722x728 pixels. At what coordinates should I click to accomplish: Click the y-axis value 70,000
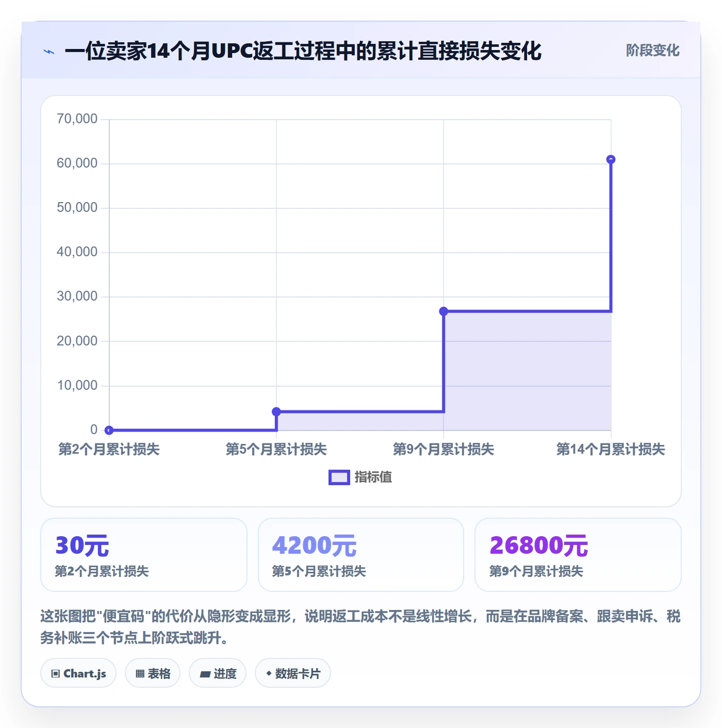tap(77, 119)
